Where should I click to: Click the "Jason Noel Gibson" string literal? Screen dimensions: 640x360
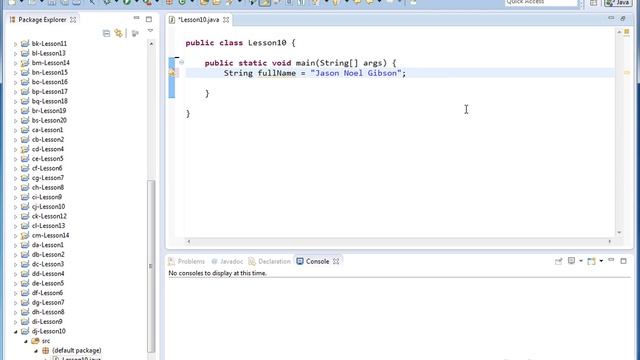coord(356,73)
